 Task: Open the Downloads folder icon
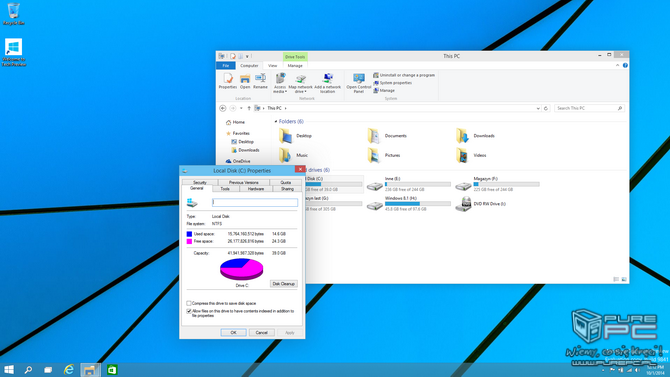click(x=462, y=136)
